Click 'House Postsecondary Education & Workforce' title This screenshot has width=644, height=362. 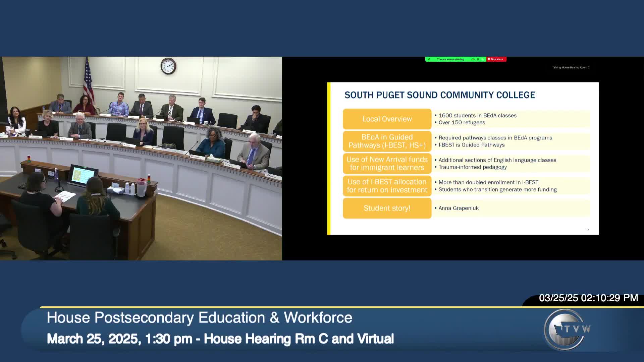(x=200, y=318)
